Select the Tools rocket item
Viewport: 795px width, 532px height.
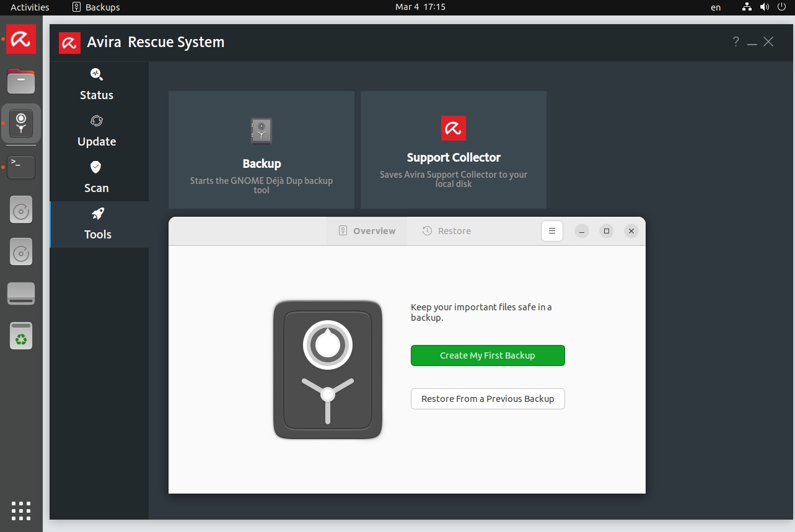pyautogui.click(x=98, y=224)
